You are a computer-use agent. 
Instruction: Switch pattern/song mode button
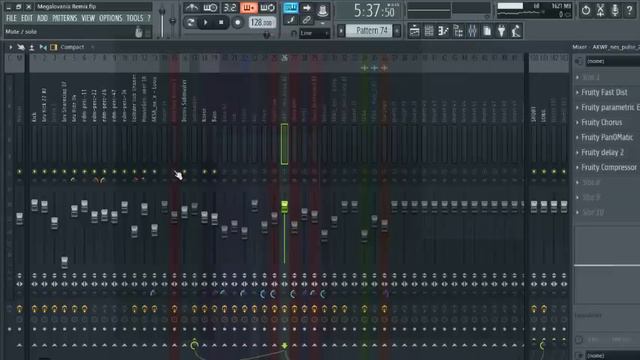[x=190, y=22]
